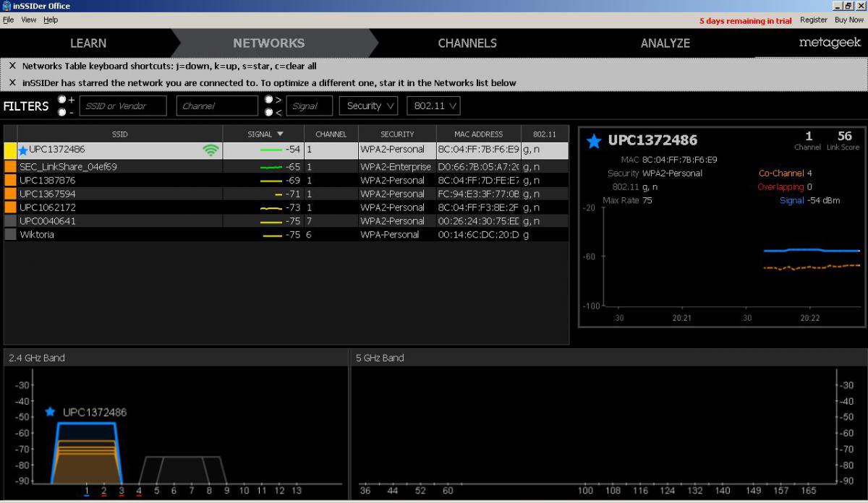The height and width of the screenshot is (503, 868).
Task: Click the WPA-Personal security cell
Action: (x=390, y=235)
